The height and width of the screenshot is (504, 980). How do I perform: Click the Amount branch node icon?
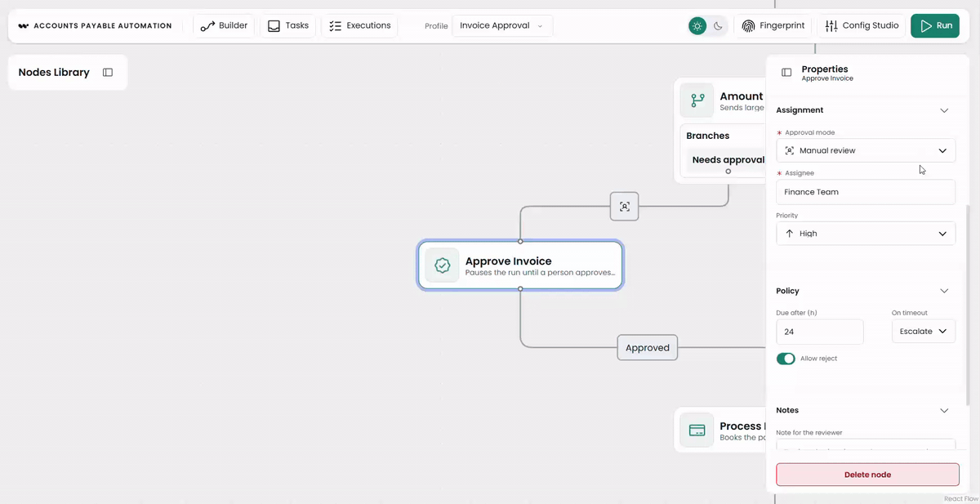coord(697,100)
